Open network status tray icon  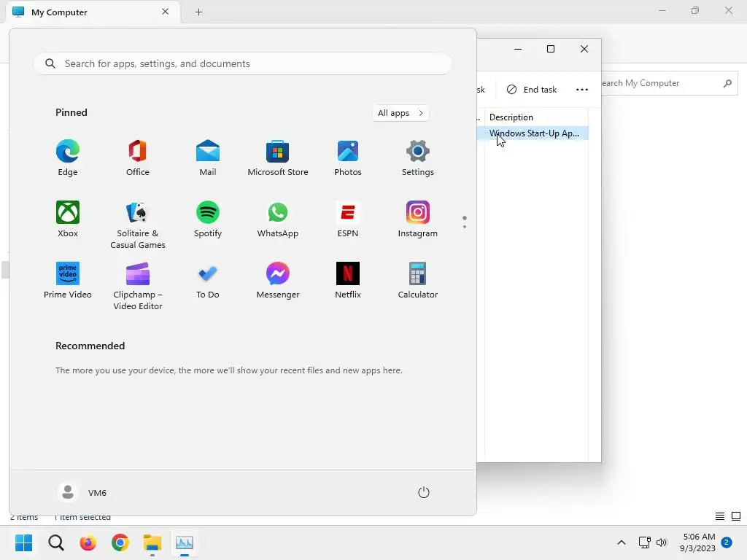[645, 542]
